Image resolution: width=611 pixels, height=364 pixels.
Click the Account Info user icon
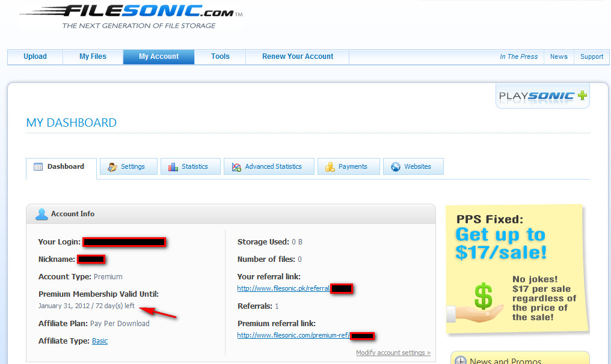click(41, 214)
